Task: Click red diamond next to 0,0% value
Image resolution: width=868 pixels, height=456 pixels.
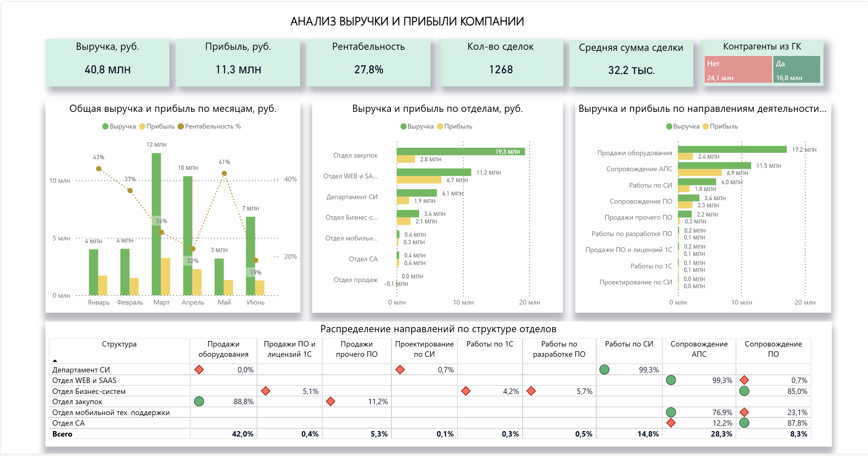Action: pos(199,369)
